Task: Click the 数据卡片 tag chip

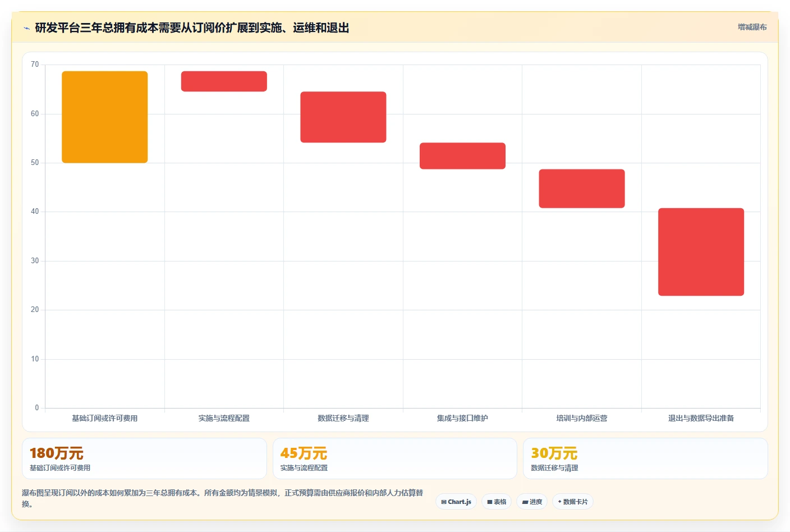Action: [x=573, y=502]
